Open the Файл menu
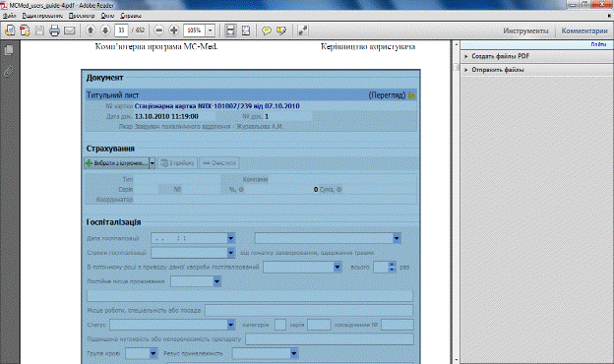614x364 pixels. point(10,16)
